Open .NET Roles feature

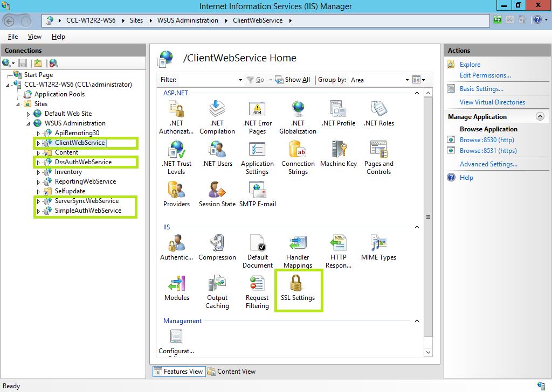point(379,113)
